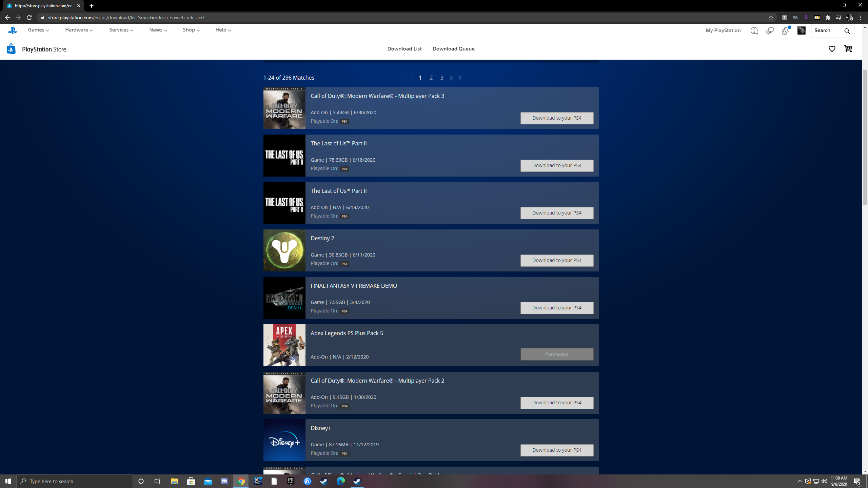The image size is (868, 488).
Task: Open Discord from the taskbar
Action: click(x=224, y=481)
